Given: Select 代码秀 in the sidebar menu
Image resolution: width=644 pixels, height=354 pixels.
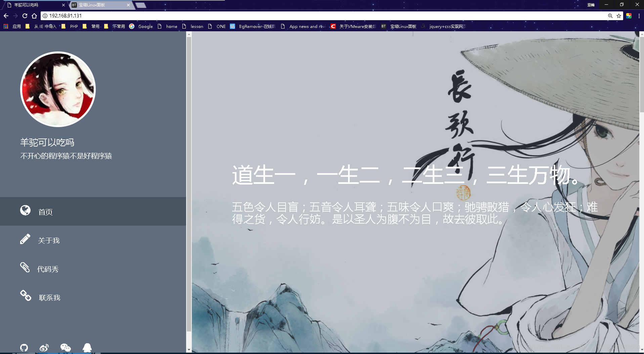Looking at the screenshot, I should [93, 269].
